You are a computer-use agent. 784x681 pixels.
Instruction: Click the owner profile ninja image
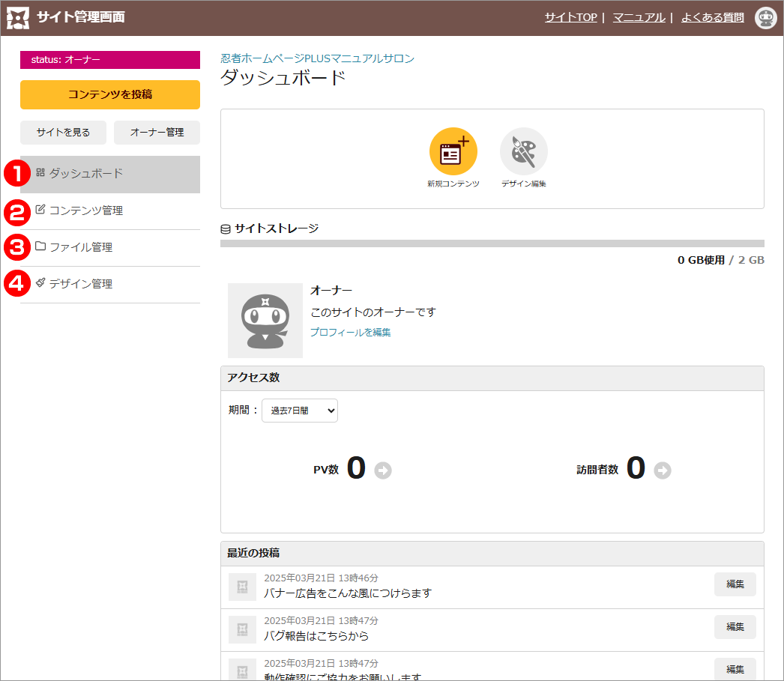click(265, 321)
